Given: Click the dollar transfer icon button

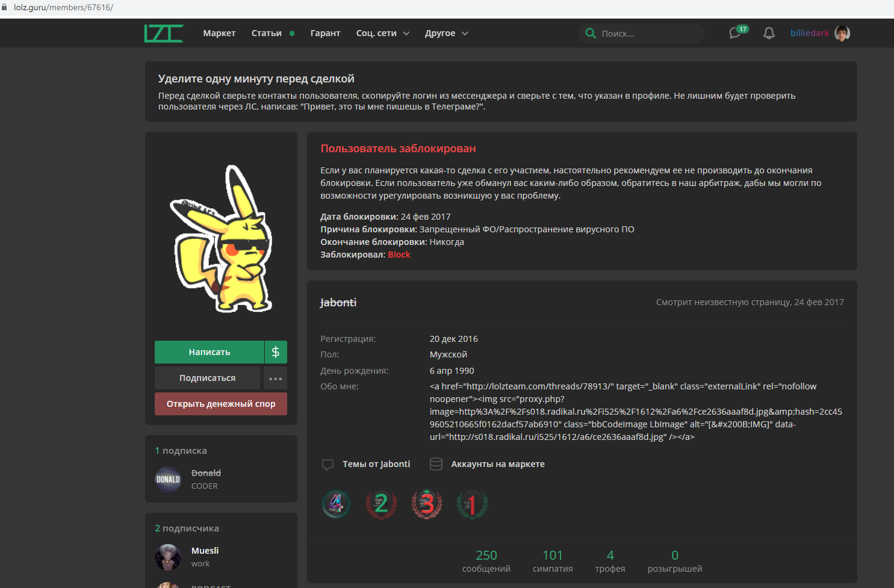Looking at the screenshot, I should pos(276,352).
